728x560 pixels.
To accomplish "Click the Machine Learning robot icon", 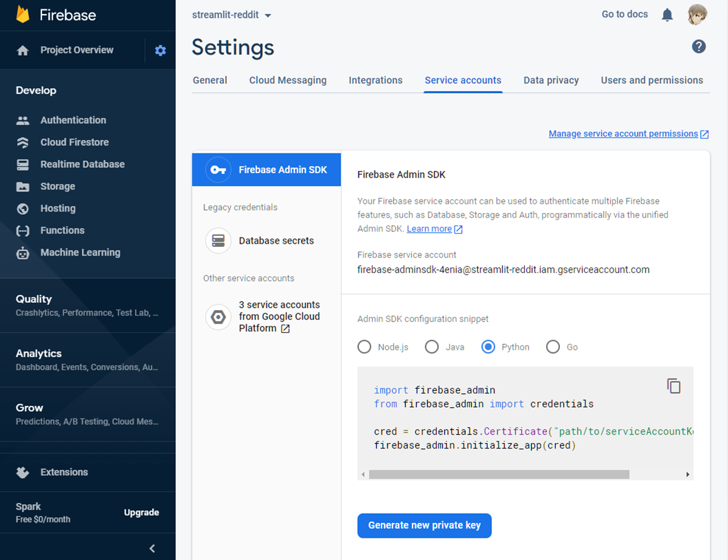I will [23, 253].
